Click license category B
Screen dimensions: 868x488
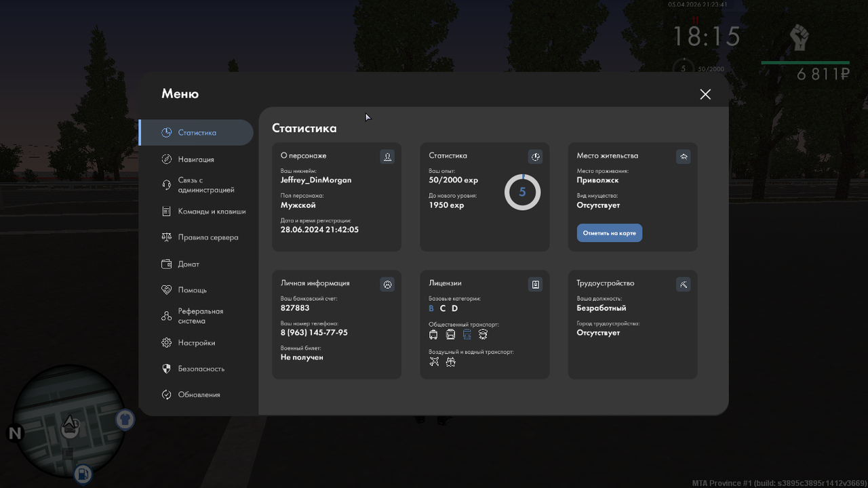[431, 308]
